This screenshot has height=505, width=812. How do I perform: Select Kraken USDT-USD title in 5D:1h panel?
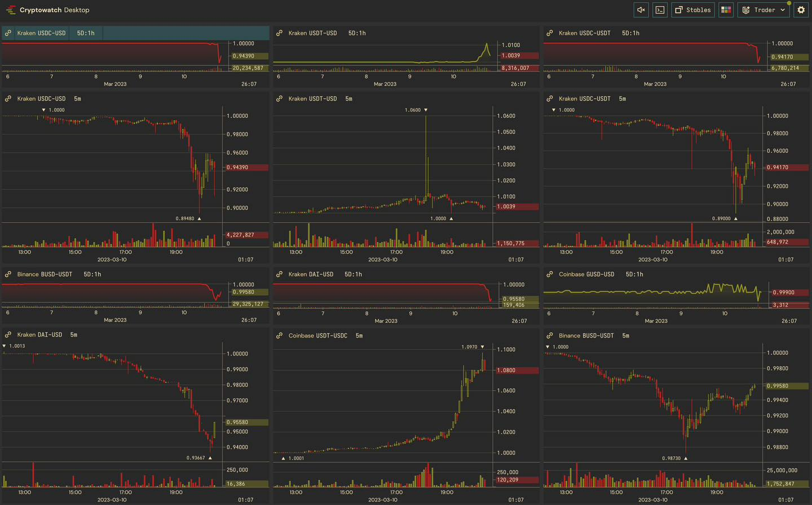tap(312, 33)
